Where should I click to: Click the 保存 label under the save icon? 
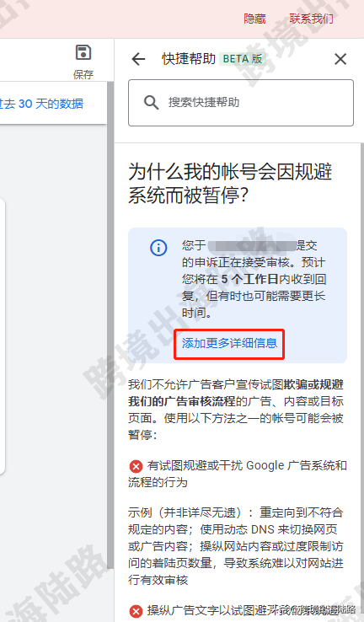(x=83, y=74)
